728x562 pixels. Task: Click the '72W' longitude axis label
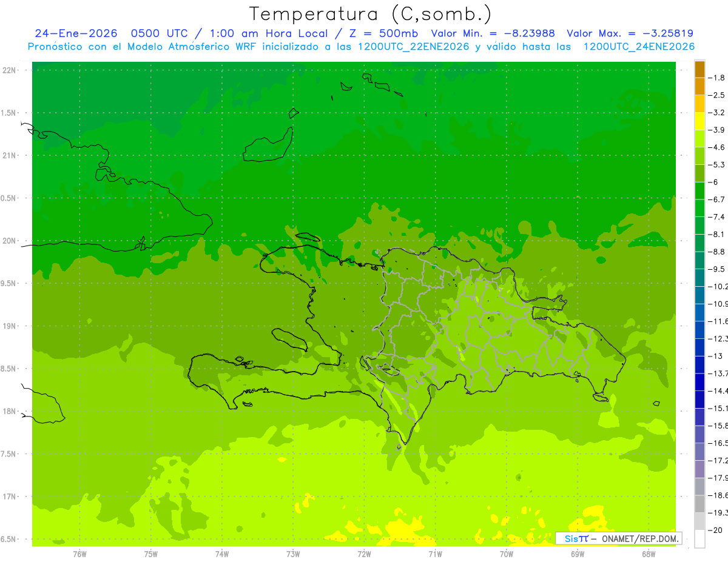point(364,554)
